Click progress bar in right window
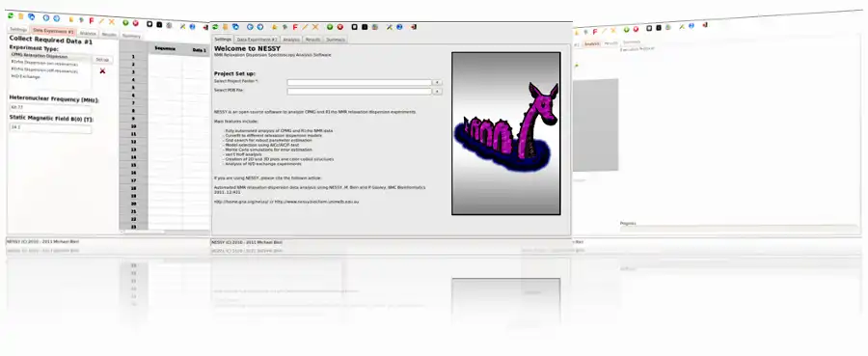The height and width of the screenshot is (356, 868). [x=739, y=228]
